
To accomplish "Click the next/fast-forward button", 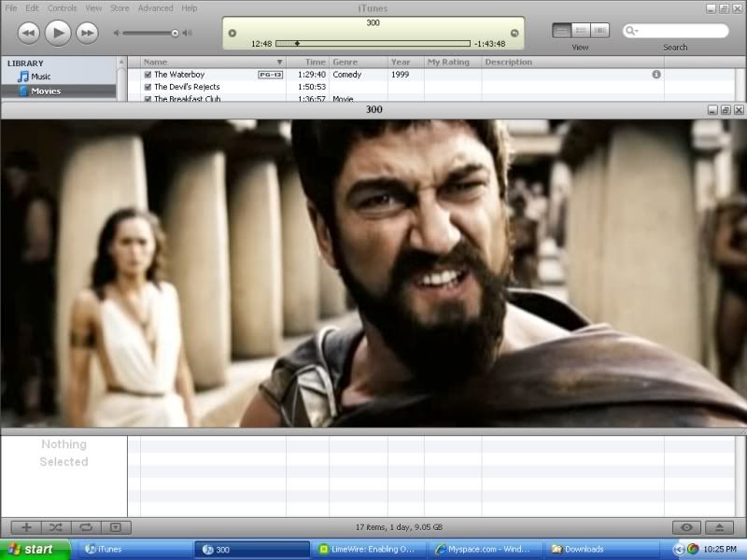I will coord(87,33).
